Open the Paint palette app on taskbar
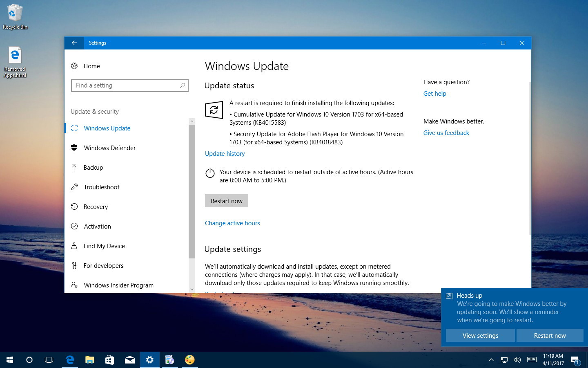The width and height of the screenshot is (588, 368). click(x=189, y=360)
